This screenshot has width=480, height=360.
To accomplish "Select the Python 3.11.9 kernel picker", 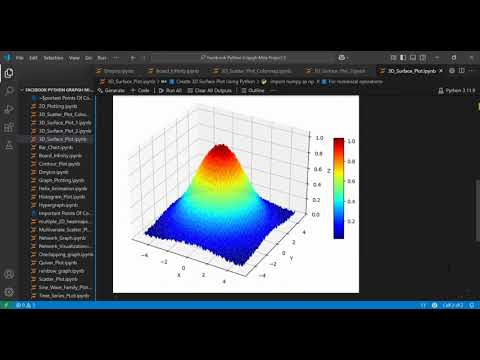I will point(456,90).
